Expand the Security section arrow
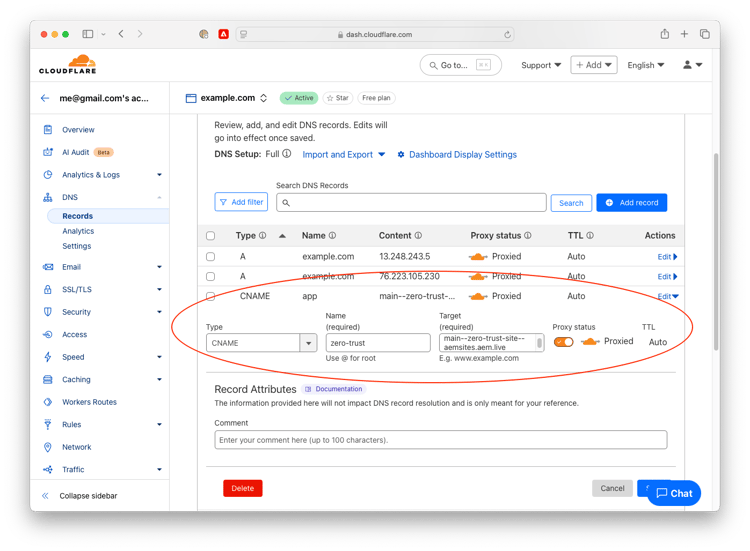The width and height of the screenshot is (750, 551). click(x=159, y=312)
